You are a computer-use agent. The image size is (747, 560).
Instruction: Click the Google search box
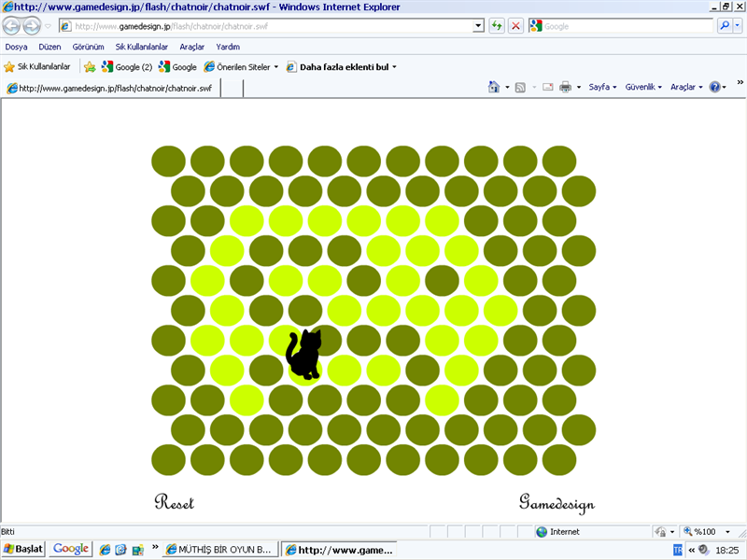pyautogui.click(x=627, y=26)
